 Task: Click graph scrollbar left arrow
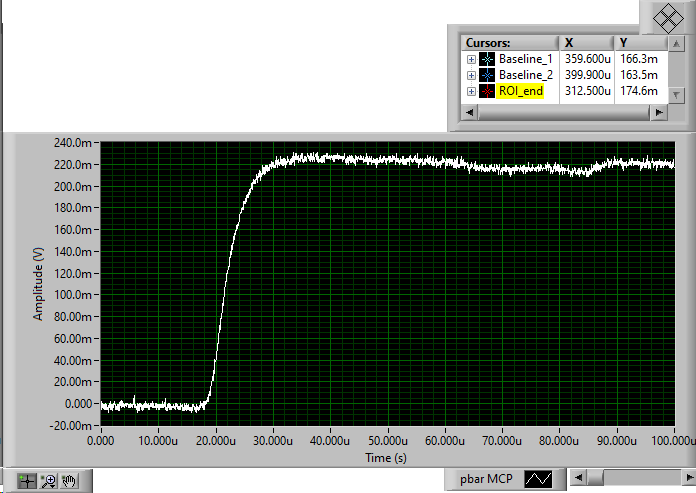click(578, 477)
